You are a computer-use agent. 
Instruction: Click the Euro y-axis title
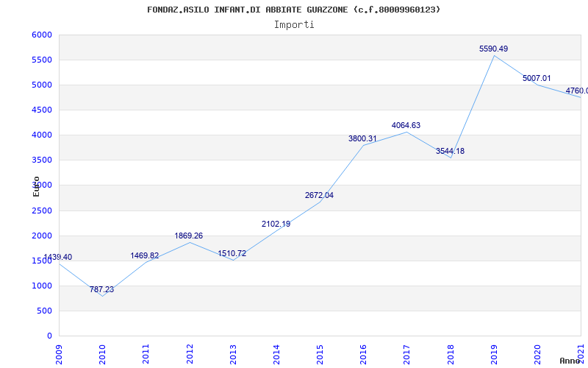coord(36,186)
